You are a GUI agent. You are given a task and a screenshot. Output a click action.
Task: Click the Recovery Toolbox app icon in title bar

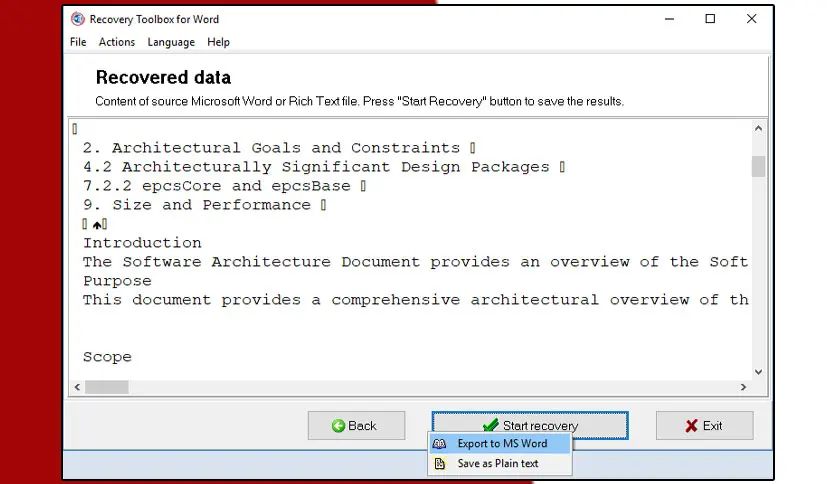[78, 19]
